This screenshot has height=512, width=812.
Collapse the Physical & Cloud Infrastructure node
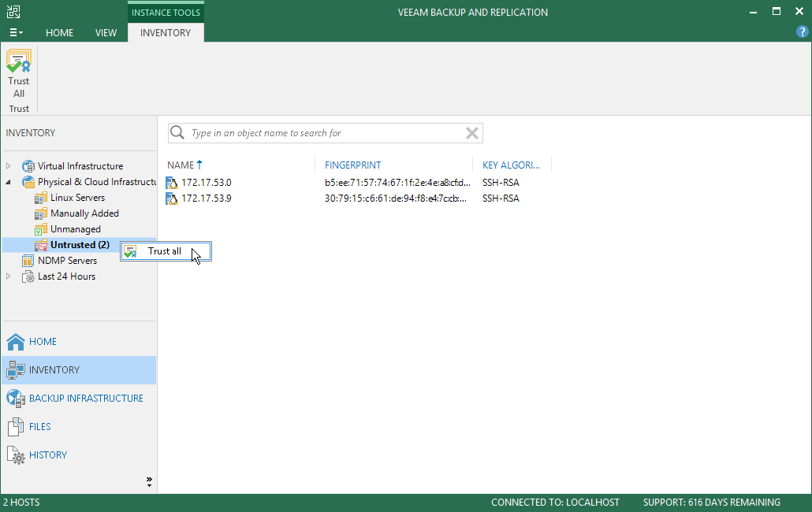pyautogui.click(x=9, y=182)
